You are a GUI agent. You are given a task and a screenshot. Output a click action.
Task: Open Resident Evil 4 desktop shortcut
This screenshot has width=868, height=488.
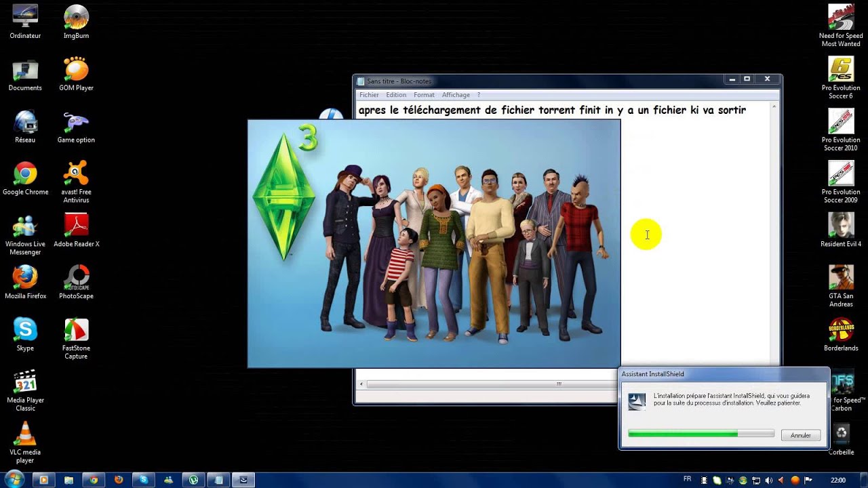[841, 230]
